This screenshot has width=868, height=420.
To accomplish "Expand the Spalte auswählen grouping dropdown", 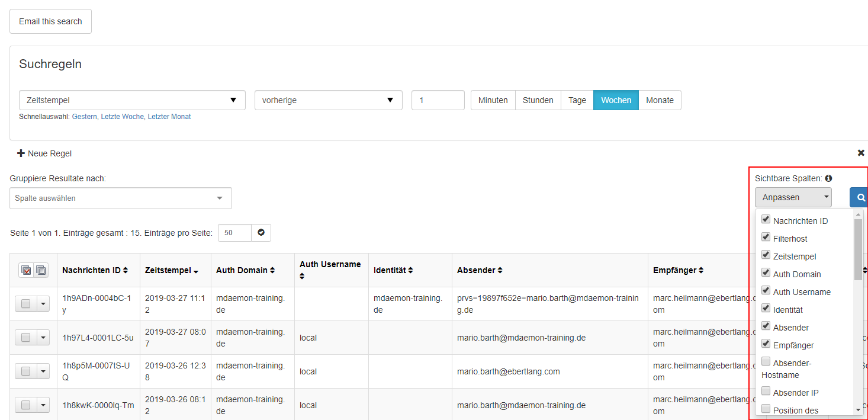I will [x=121, y=198].
